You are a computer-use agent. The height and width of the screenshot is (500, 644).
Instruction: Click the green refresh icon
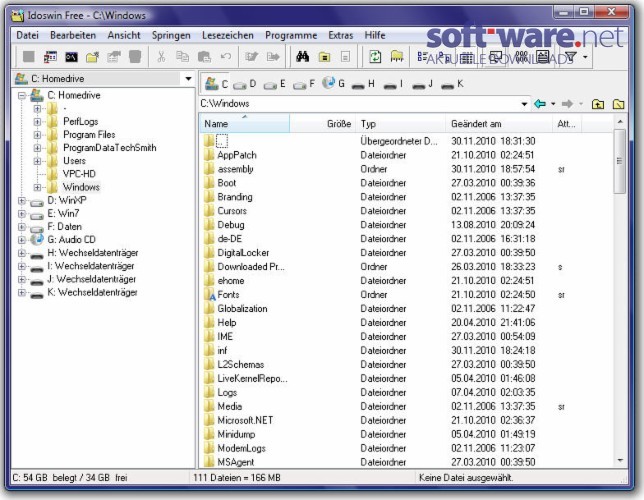tap(375, 57)
